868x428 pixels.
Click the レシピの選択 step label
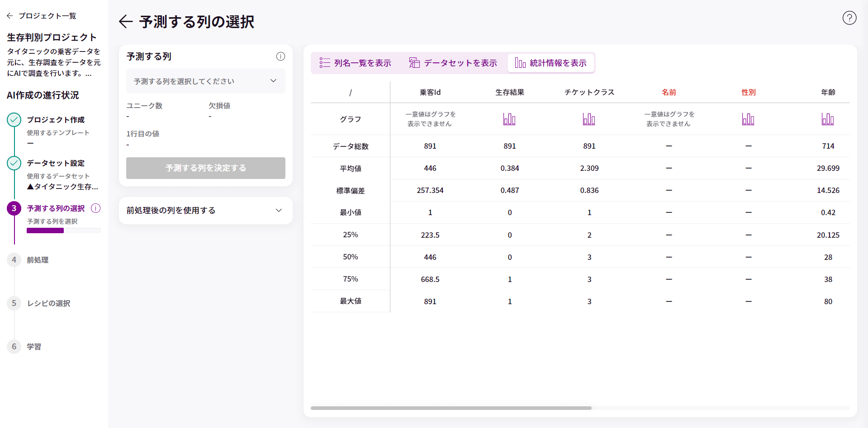pyautogui.click(x=49, y=303)
